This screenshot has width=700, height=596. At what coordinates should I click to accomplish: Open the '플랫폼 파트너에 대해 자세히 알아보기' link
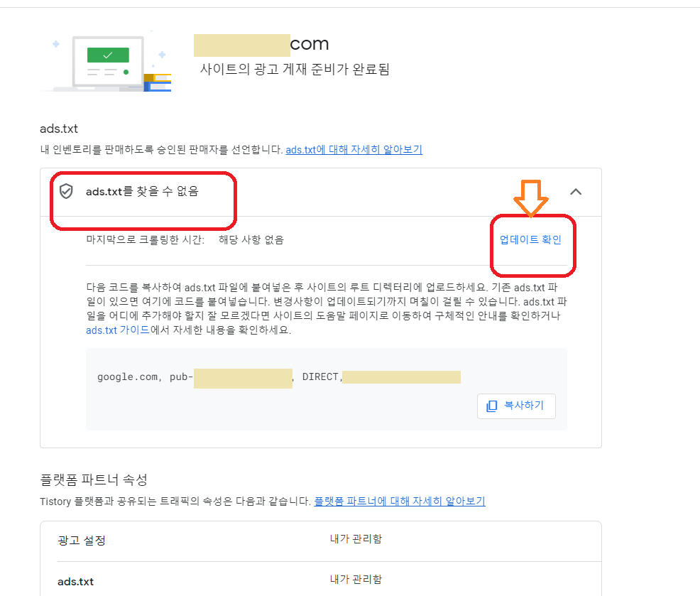click(x=400, y=501)
